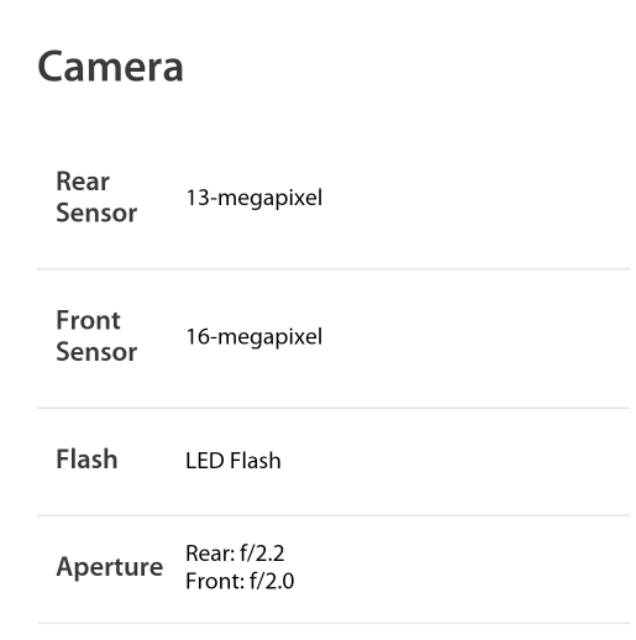Click the word "Rear" in Rear Sensor label

pyautogui.click(x=82, y=182)
